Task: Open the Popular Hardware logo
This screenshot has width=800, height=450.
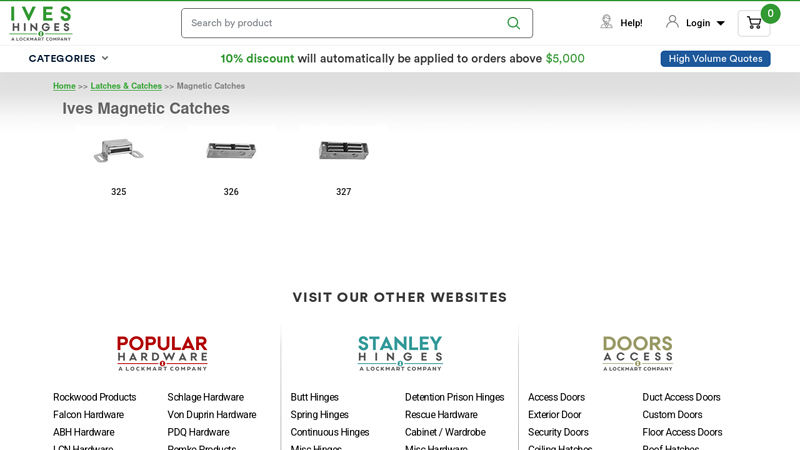Action: 162,353
